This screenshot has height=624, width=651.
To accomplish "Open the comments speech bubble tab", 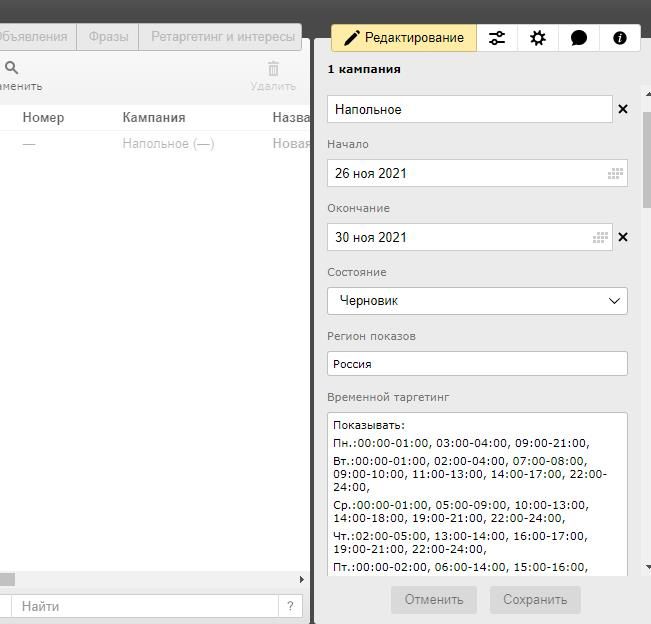I will tap(578, 38).
